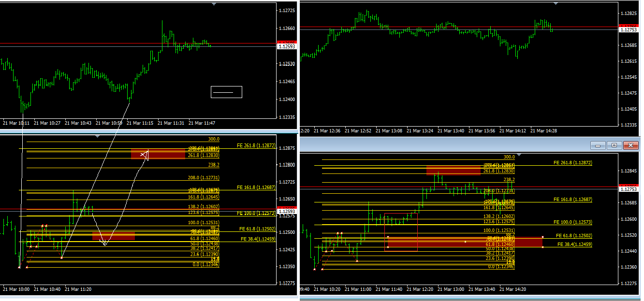The height and width of the screenshot is (301, 644).
Task: Minimize the bottom-right chart window
Action: click(599, 145)
